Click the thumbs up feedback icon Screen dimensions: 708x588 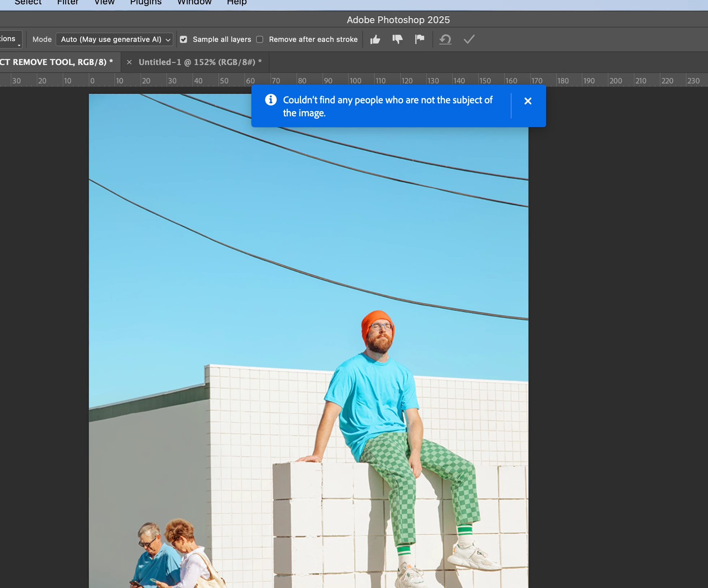pos(375,39)
